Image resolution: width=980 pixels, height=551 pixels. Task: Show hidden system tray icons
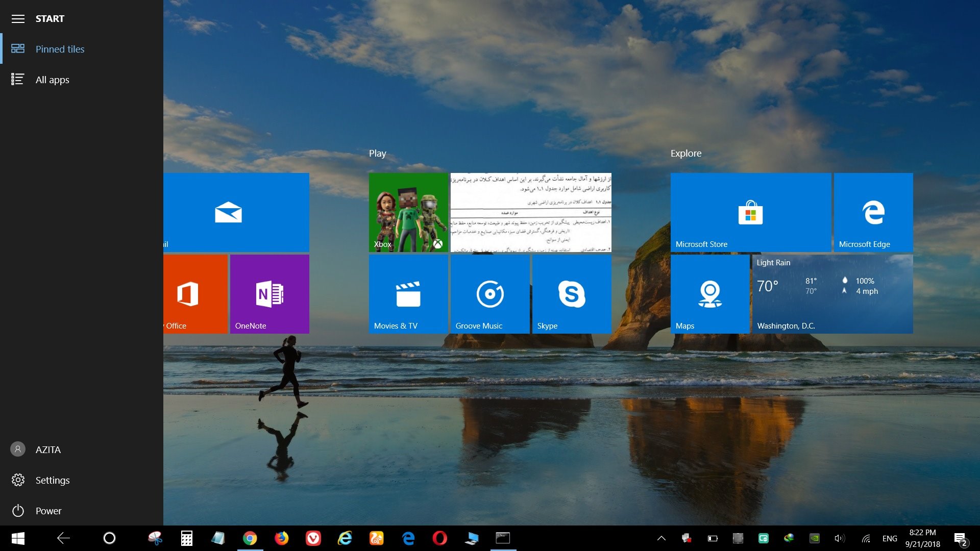pos(661,538)
